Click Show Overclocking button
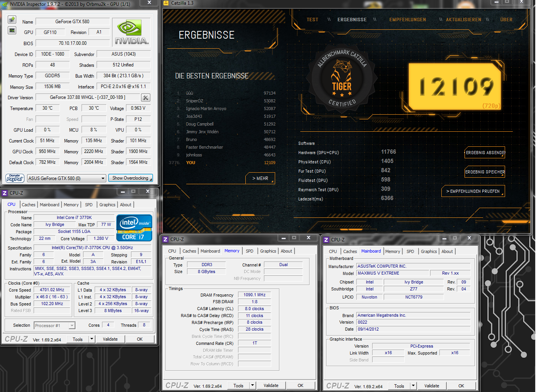This screenshot has height=392, width=536. pyautogui.click(x=130, y=178)
